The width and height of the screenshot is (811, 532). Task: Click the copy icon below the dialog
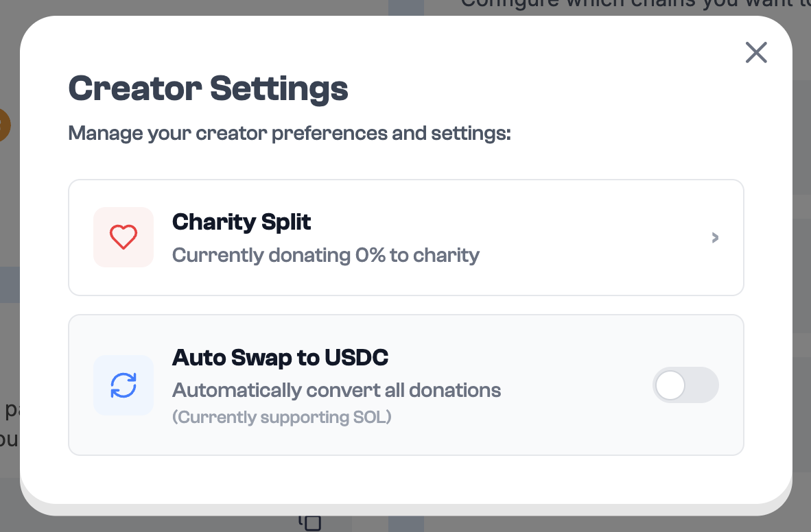pyautogui.click(x=311, y=523)
